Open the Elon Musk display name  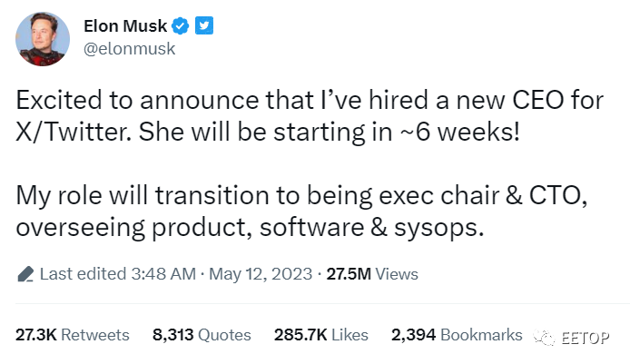click(125, 26)
